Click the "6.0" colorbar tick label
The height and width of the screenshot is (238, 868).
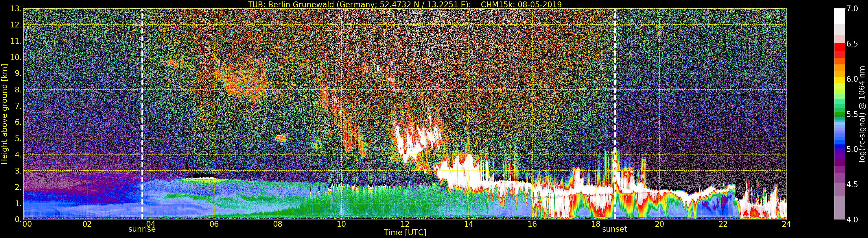click(x=852, y=79)
